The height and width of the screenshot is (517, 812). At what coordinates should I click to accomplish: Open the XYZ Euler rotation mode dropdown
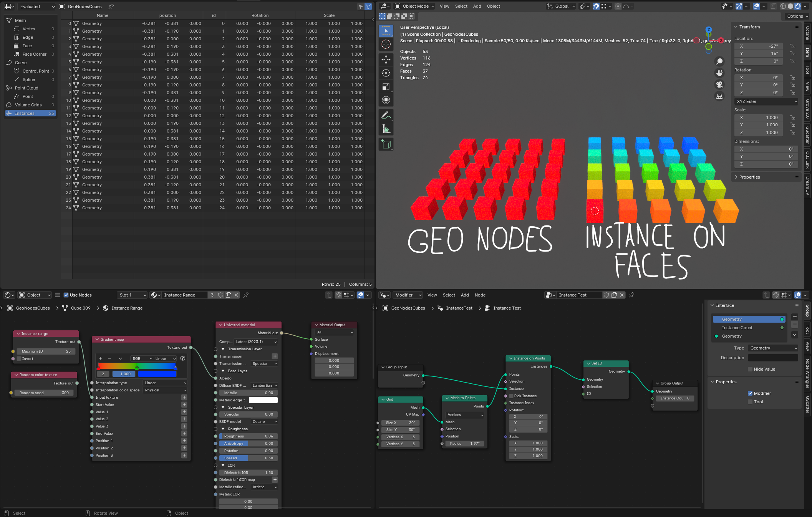[x=766, y=101]
